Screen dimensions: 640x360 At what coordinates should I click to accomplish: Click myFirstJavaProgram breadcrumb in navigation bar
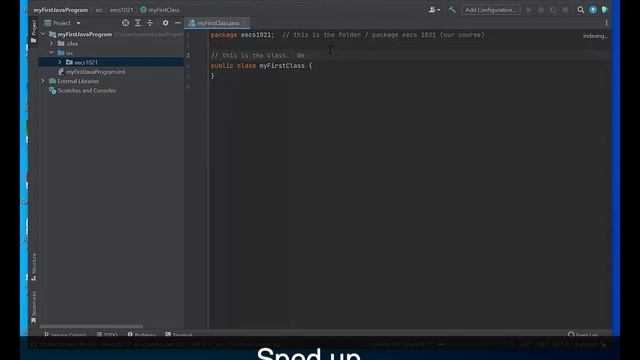60,10
